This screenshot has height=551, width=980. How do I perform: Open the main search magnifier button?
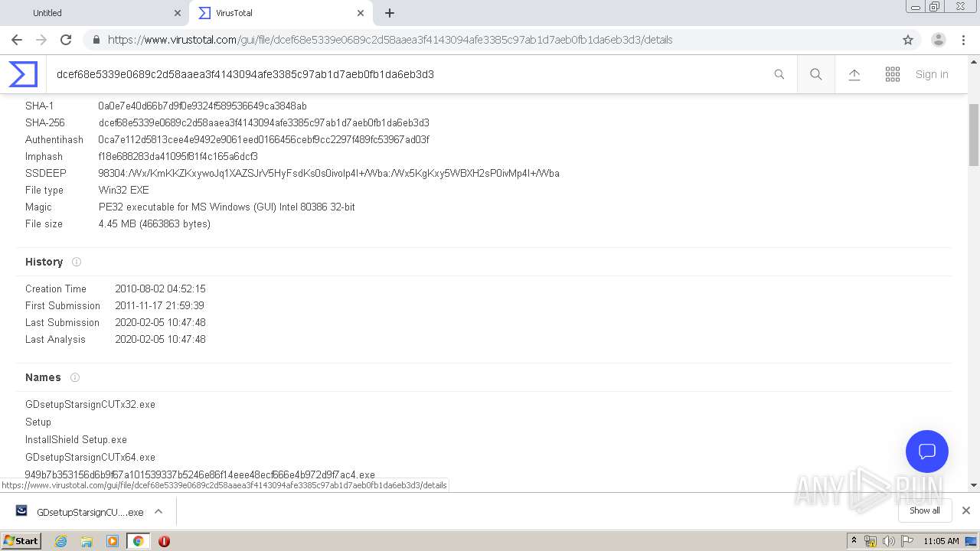coord(816,74)
